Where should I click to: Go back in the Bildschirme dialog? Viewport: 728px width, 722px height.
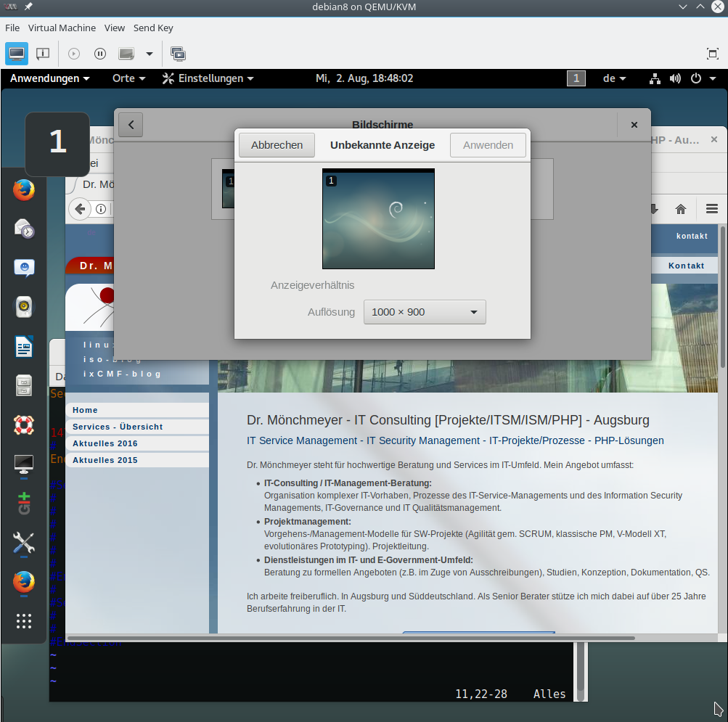point(131,125)
